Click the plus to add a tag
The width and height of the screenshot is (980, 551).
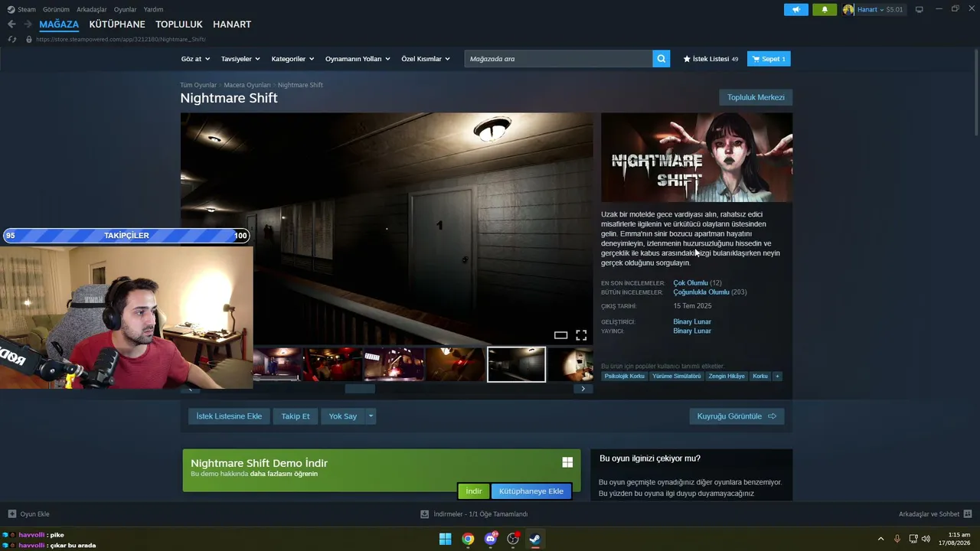777,377
